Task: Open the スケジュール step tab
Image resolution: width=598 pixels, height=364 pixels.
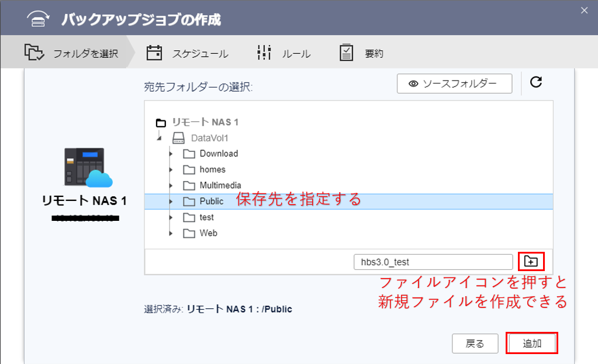Action: point(187,54)
